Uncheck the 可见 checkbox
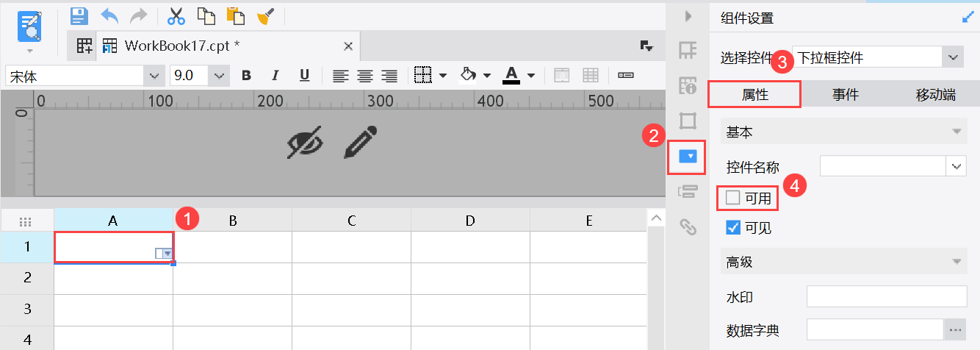 pyautogui.click(x=733, y=228)
